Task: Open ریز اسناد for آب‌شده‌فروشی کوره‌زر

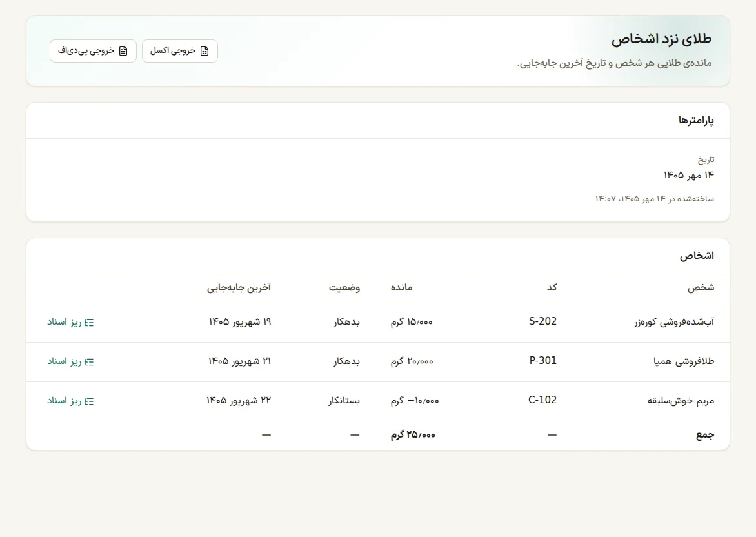Action: pos(70,322)
